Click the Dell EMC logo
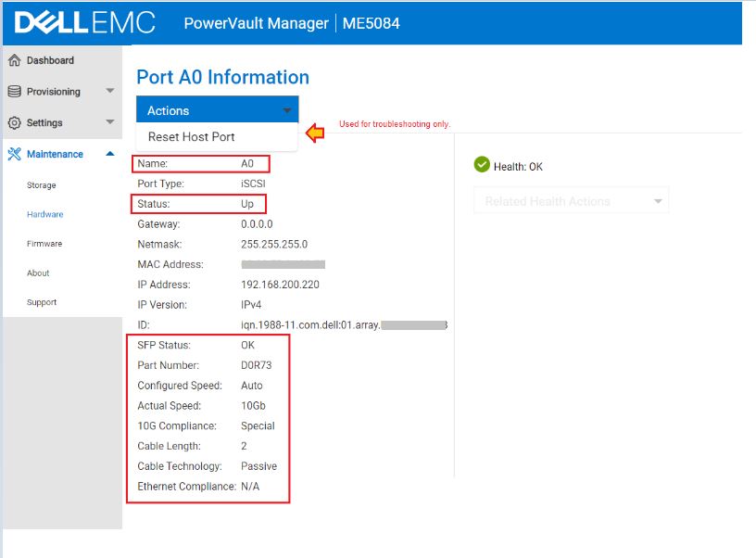The width and height of the screenshot is (756, 558). click(x=85, y=23)
